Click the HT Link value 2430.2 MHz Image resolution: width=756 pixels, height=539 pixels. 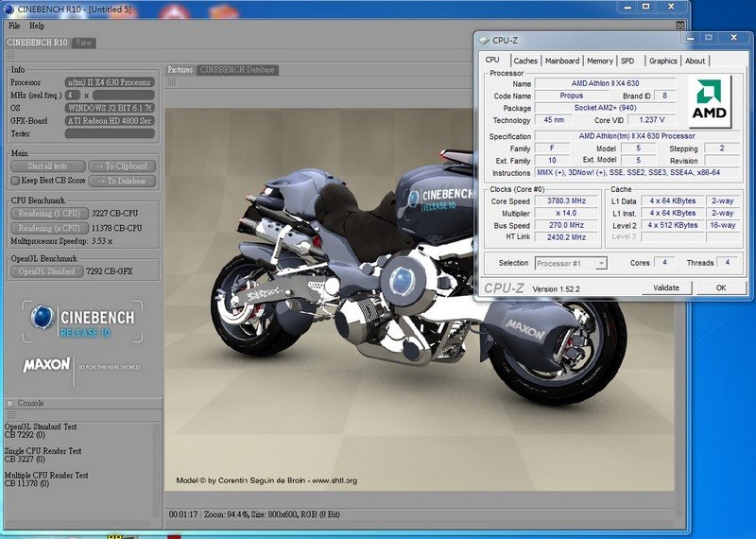pos(566,237)
